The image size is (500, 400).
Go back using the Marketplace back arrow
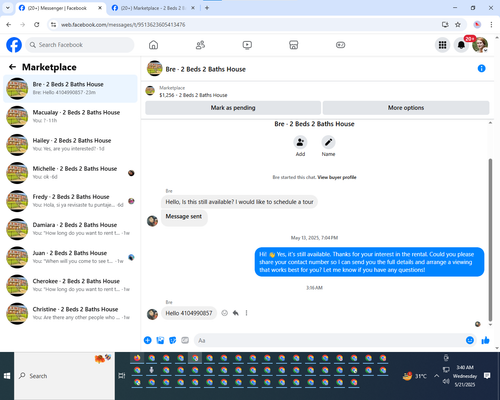(12, 67)
